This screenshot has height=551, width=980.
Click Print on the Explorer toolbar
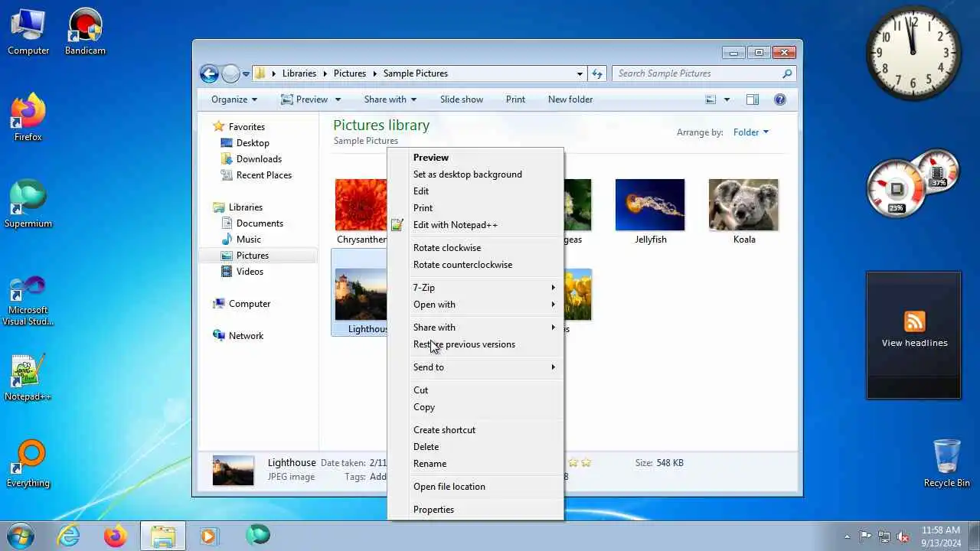[x=515, y=99]
